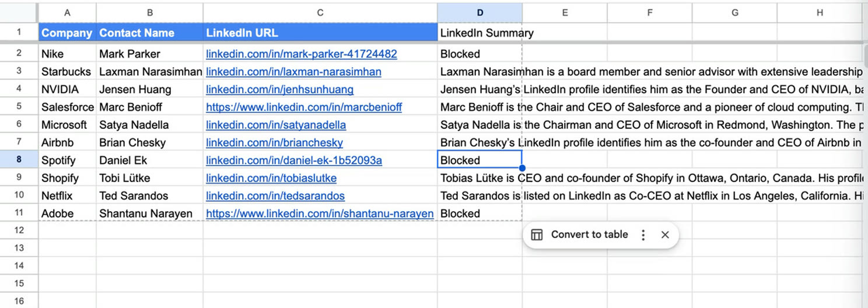This screenshot has width=868, height=308.
Task: Select the Satya Nadella name cell
Action: pos(150,125)
